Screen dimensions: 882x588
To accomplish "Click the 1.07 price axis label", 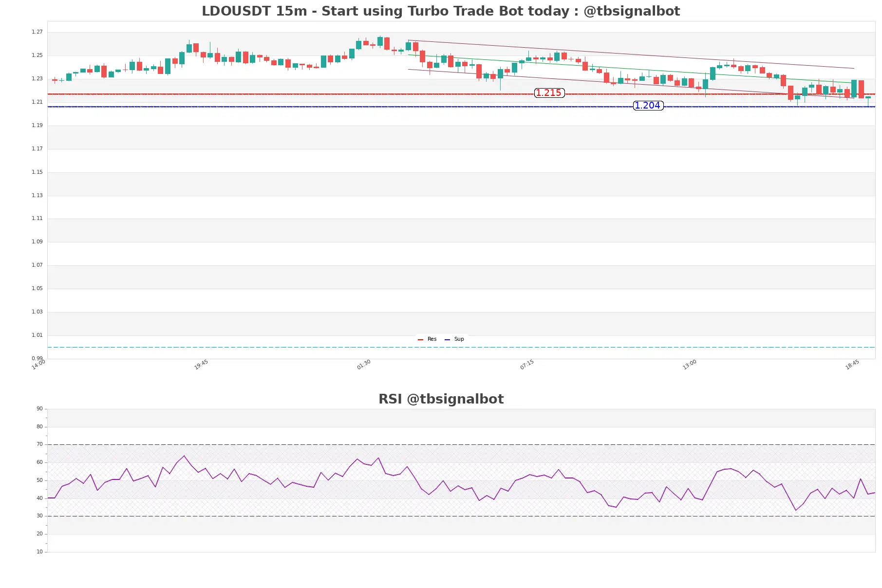I will tap(37, 265).
